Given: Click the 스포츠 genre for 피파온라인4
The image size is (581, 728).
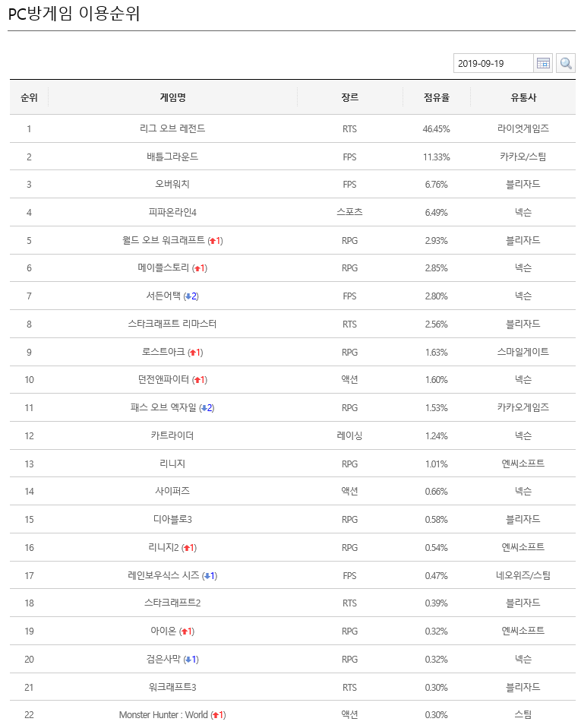Looking at the screenshot, I should tap(349, 212).
